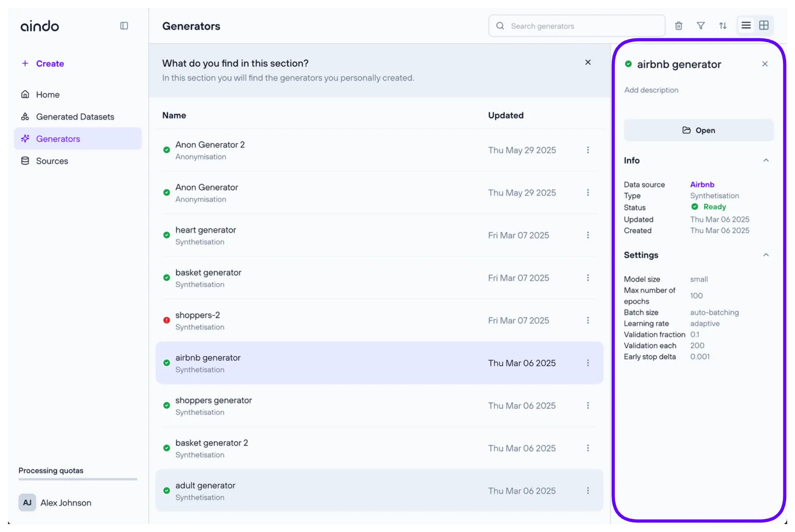Click the sort arrows icon
Image resolution: width=795 pixels, height=532 pixels.
(723, 26)
